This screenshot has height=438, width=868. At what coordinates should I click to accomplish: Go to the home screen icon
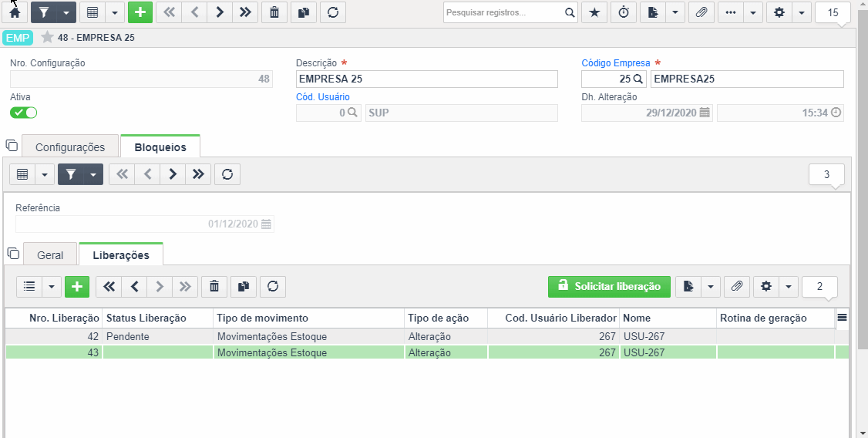(15, 12)
